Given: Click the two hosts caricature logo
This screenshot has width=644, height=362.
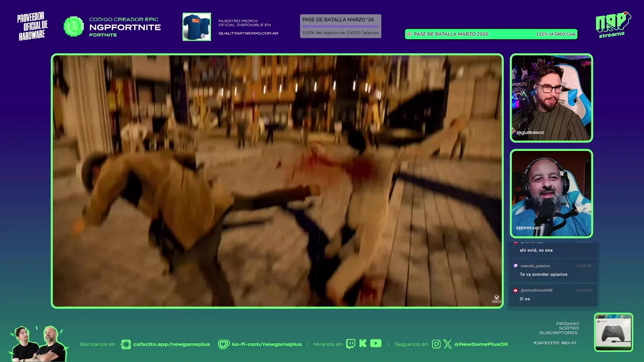Looking at the screenshot, I should click(x=39, y=343).
